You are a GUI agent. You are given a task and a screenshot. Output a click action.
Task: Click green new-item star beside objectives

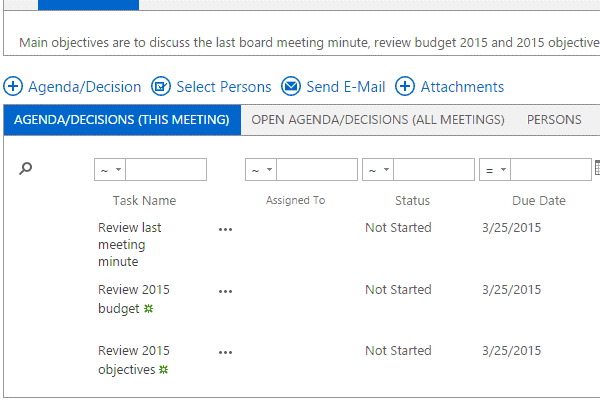pos(163,370)
